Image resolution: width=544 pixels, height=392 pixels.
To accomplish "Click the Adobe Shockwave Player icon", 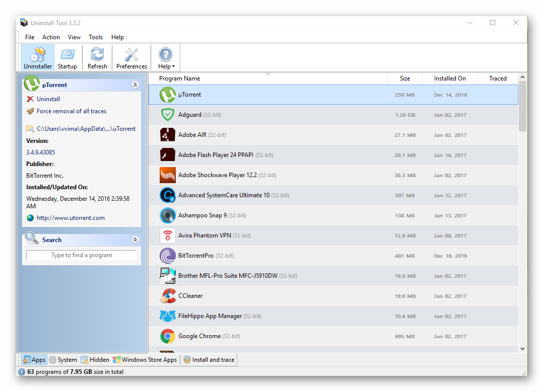I will (x=168, y=175).
